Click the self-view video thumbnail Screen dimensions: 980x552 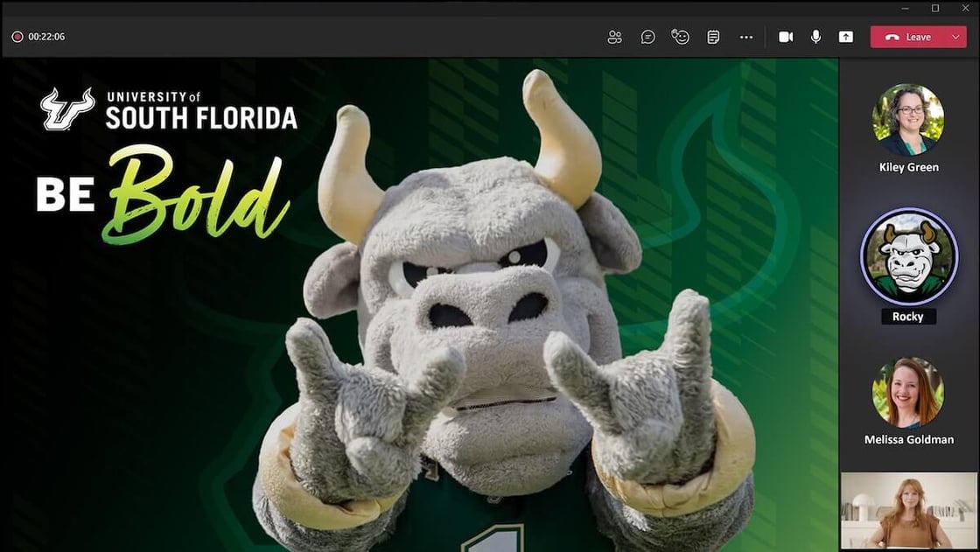pyautogui.click(x=908, y=511)
